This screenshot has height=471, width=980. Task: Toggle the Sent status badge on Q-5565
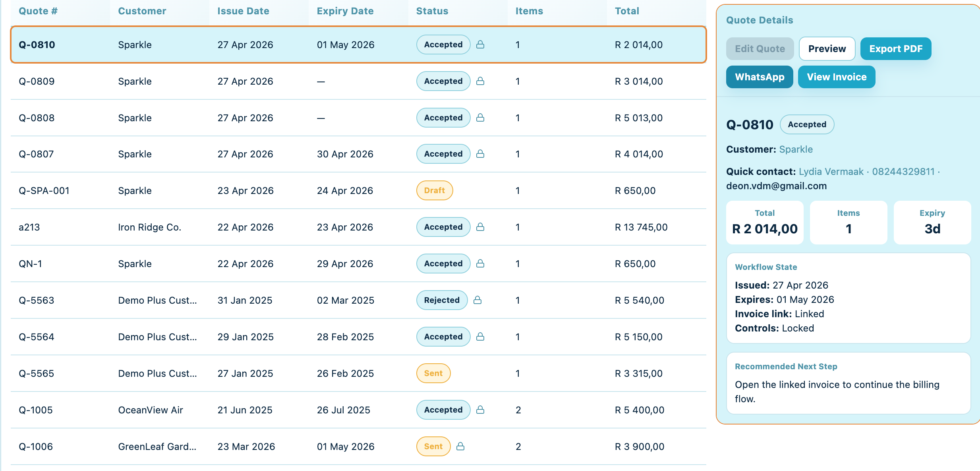pos(433,373)
